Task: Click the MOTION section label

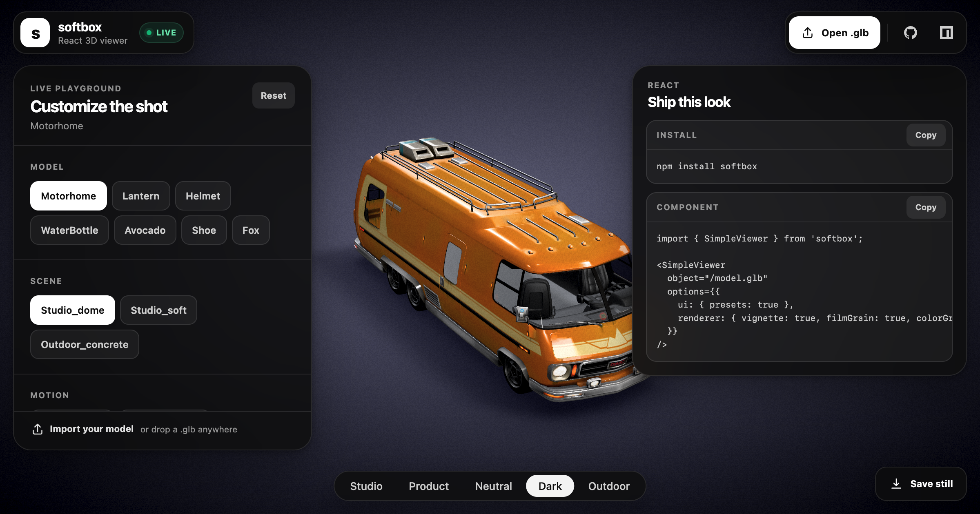Action: click(50, 395)
